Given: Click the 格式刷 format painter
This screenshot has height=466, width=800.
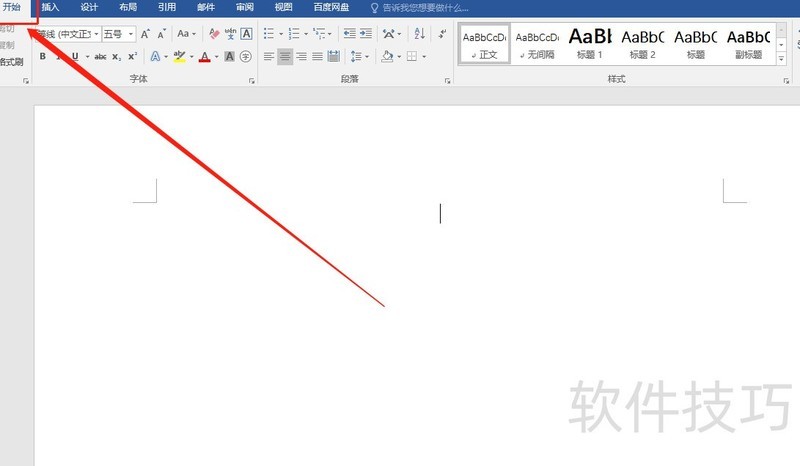Looking at the screenshot, I should [11, 62].
